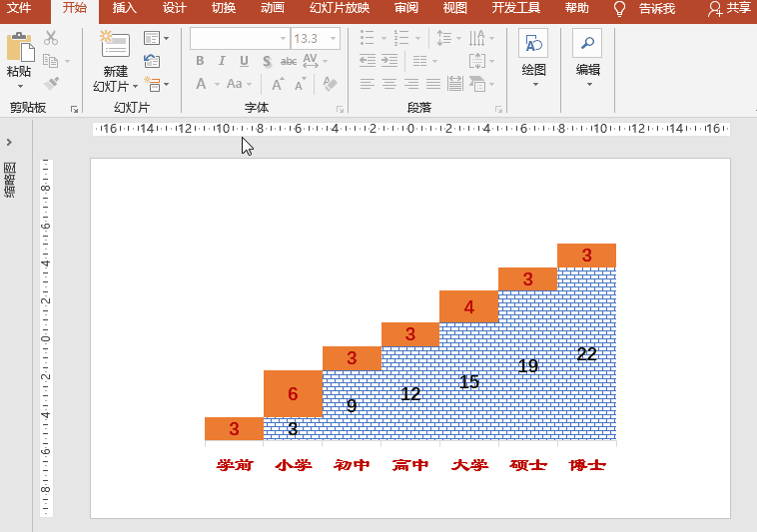
Task: Expand the Editing group dropdown arrow
Action: coord(589,85)
